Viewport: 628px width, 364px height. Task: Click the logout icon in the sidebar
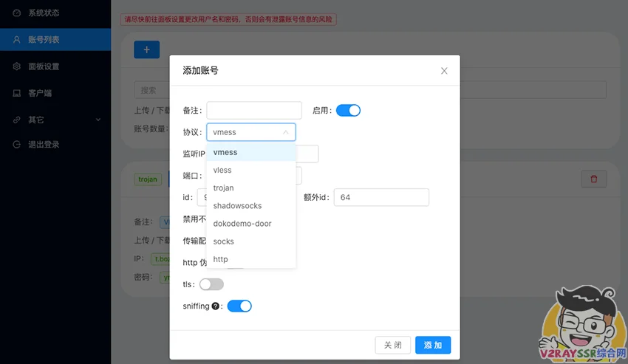pyautogui.click(x=16, y=145)
